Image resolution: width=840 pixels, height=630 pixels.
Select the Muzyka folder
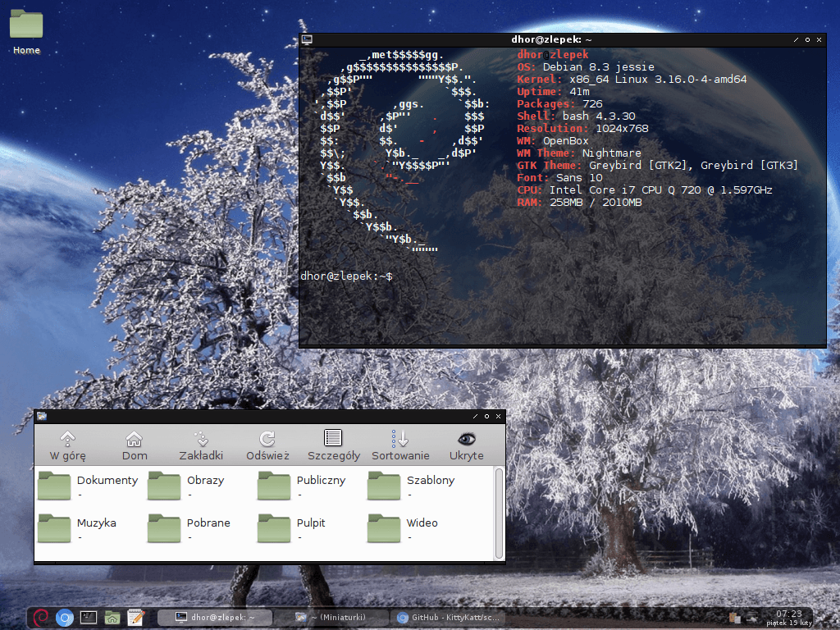pos(77,529)
